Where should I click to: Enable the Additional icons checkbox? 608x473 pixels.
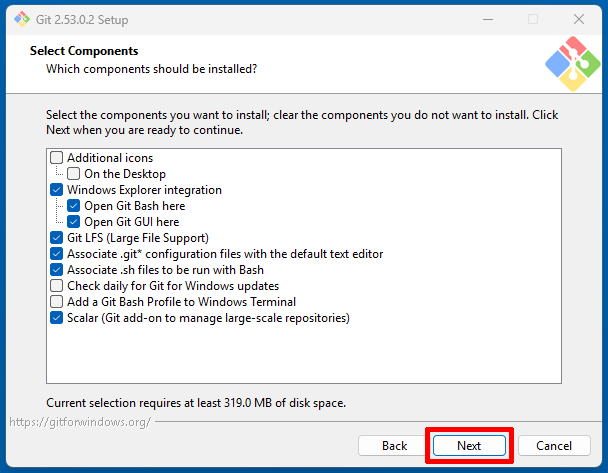[x=57, y=158]
